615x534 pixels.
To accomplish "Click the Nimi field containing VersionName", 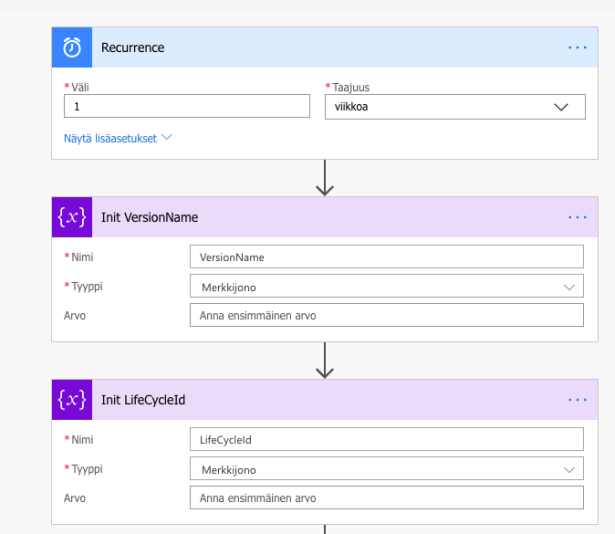I will (386, 257).
